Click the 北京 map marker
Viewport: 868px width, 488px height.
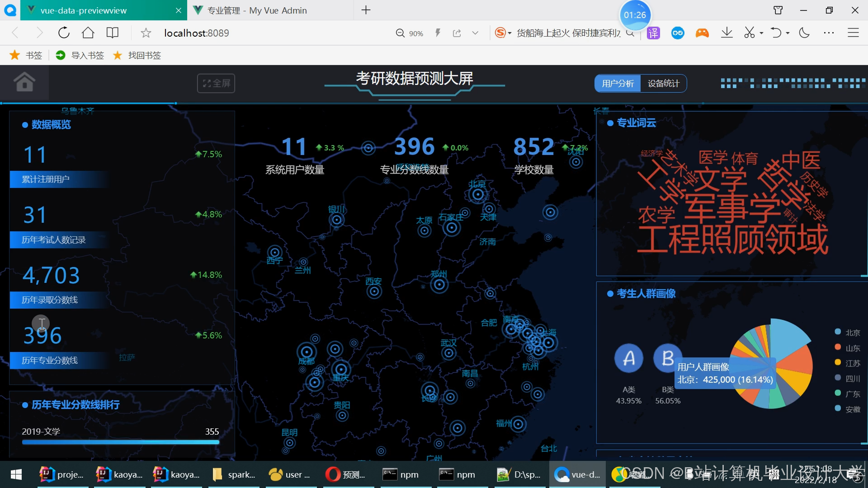478,195
